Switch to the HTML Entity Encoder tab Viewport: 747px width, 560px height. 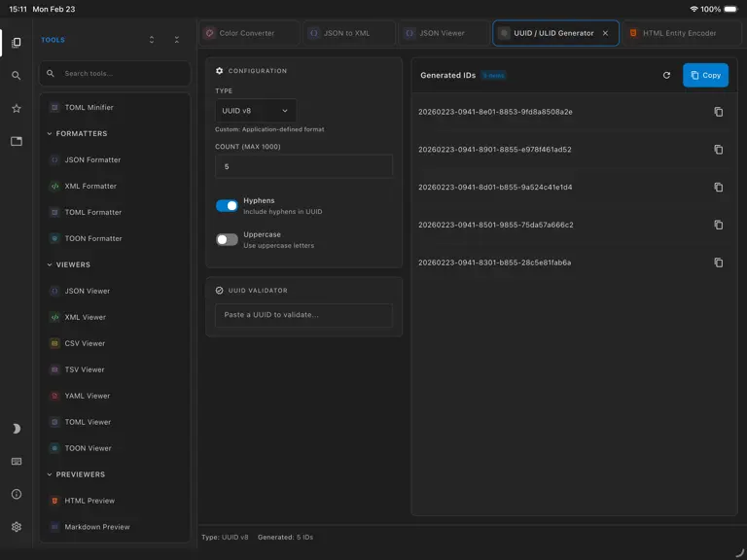coord(681,33)
